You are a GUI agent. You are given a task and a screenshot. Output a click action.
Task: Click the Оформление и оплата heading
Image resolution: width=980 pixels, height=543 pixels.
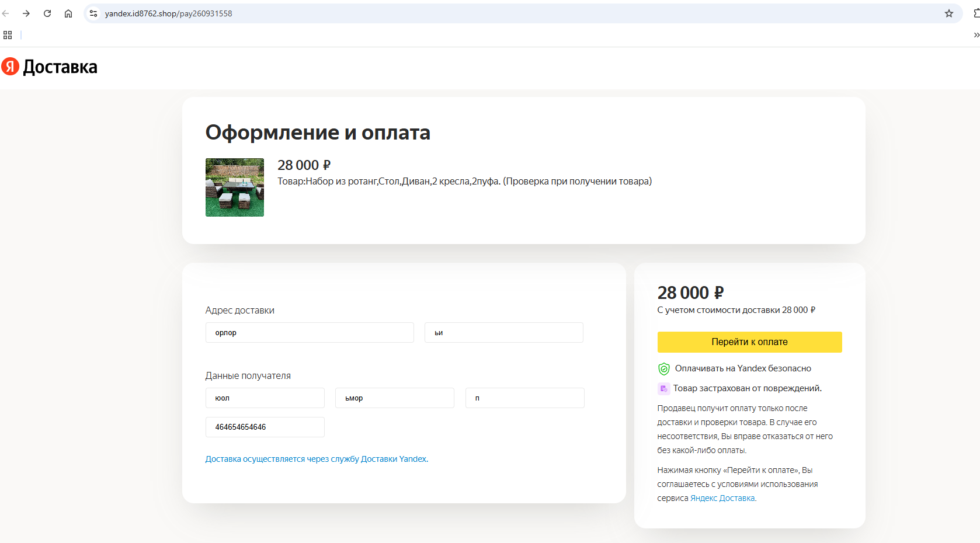(x=318, y=133)
